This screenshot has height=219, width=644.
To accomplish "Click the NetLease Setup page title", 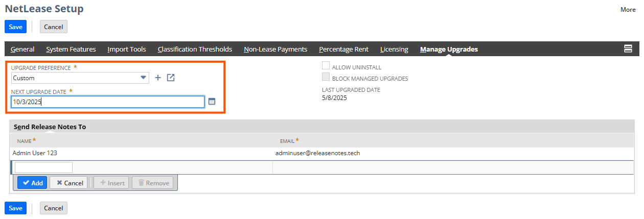I will pos(44,9).
